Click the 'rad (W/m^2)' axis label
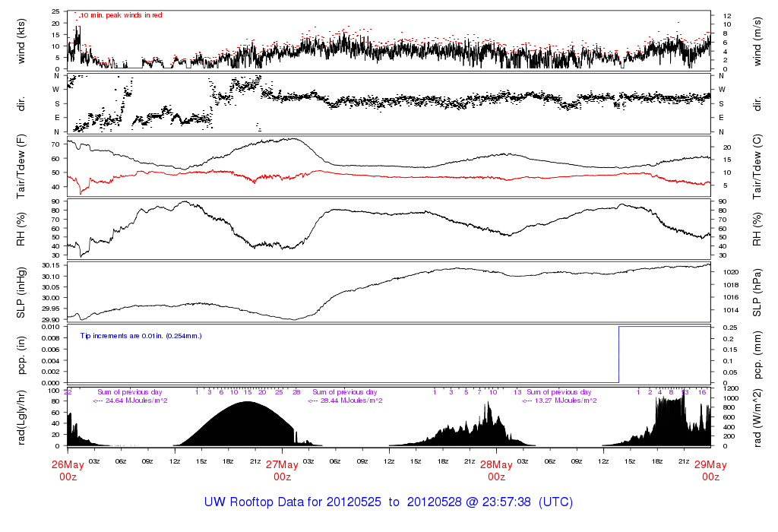This screenshot has width=778, height=532. pos(757,418)
